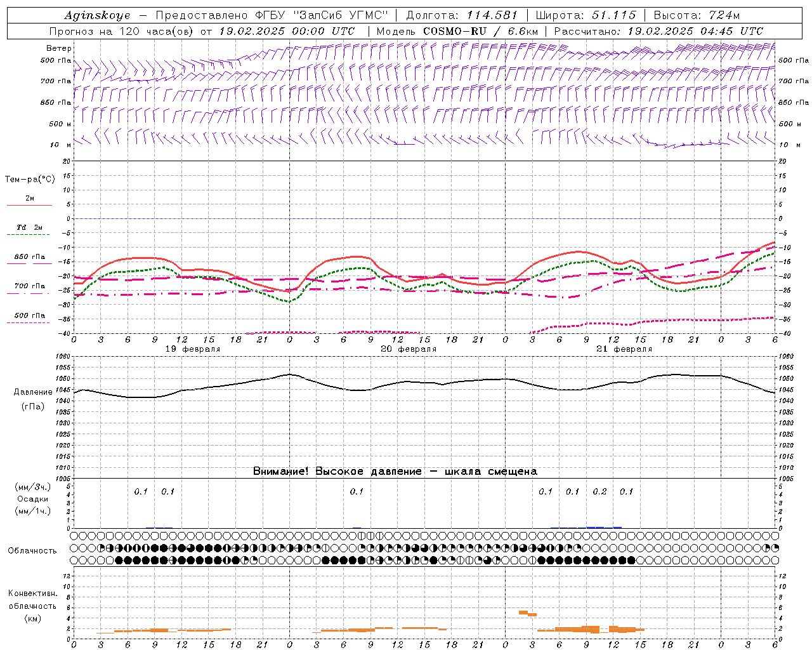
Task: Click the 'Высота: 724м' elevation text
Action: [697, 15]
